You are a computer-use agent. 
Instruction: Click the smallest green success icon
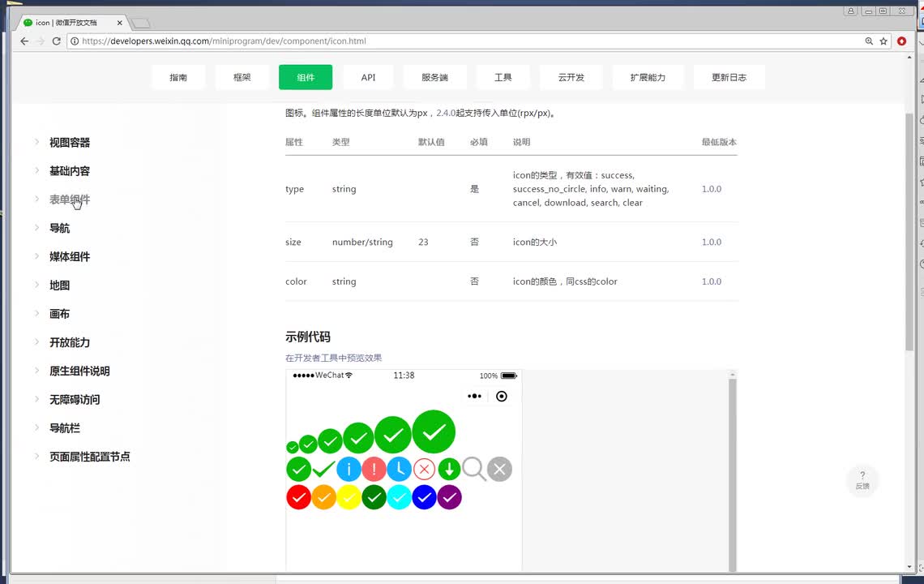tap(293, 447)
